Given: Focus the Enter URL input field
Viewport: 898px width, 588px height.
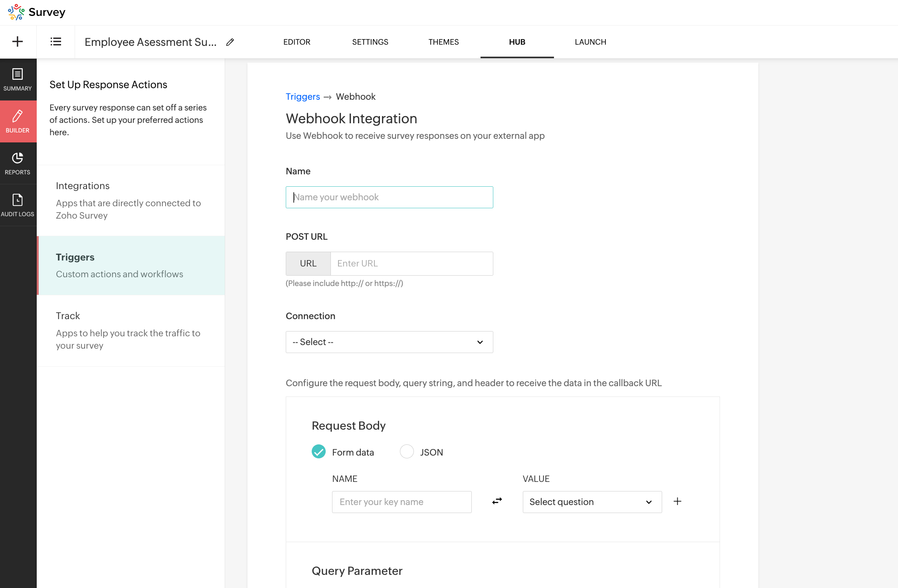Looking at the screenshot, I should pos(411,263).
